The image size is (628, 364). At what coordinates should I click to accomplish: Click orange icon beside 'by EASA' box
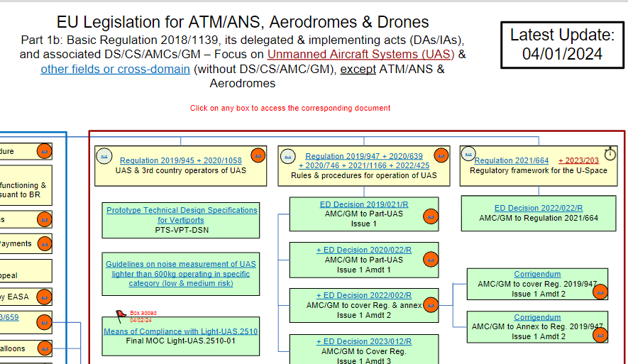point(45,297)
